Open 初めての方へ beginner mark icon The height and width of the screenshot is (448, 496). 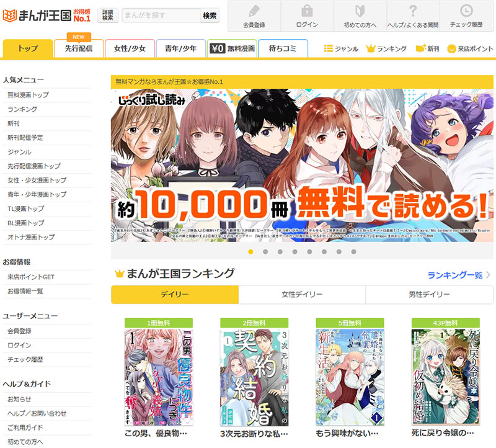360,11
